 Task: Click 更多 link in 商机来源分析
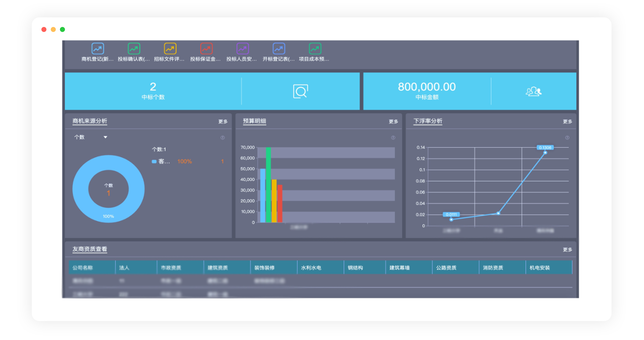point(223,121)
